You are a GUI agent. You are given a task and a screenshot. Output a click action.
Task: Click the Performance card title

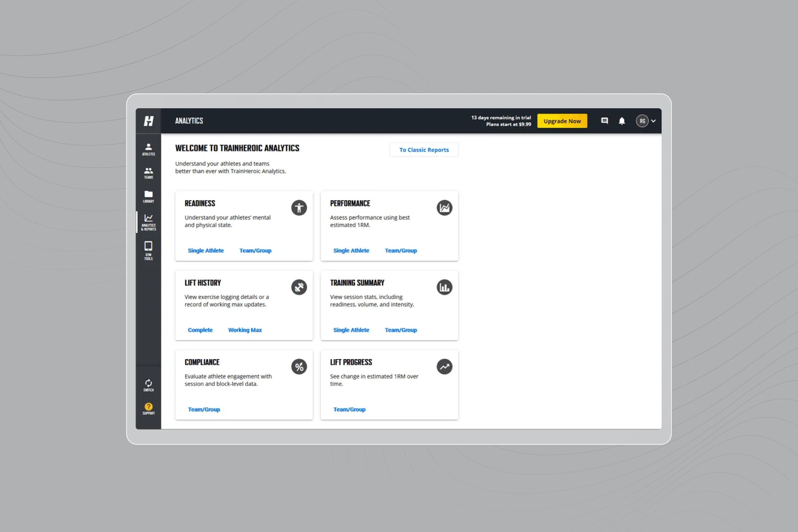[x=350, y=203]
